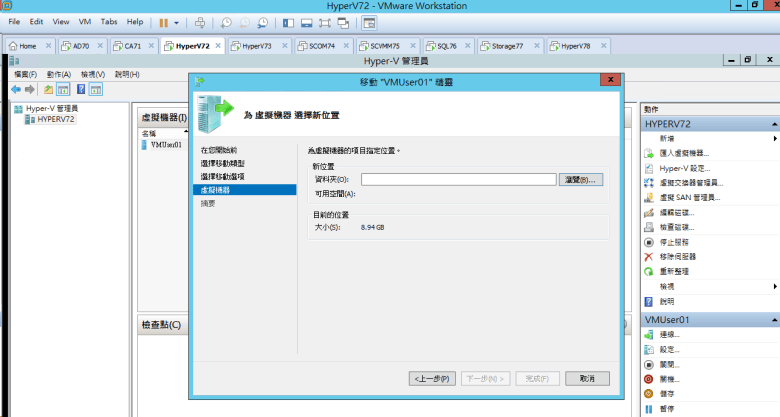Click the 取消 cancel button in the wizard
Image resolution: width=780 pixels, height=417 pixels.
[587, 378]
